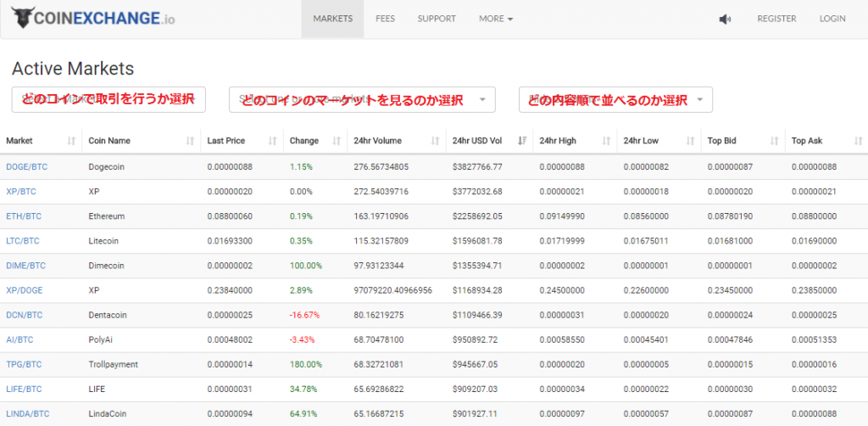The height and width of the screenshot is (426, 868).
Task: Sort by Top Ask column arrows icon
Action: click(859, 141)
